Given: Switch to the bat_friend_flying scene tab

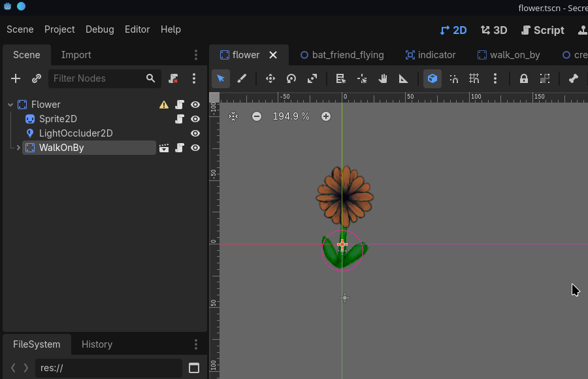Looking at the screenshot, I should [x=342, y=55].
